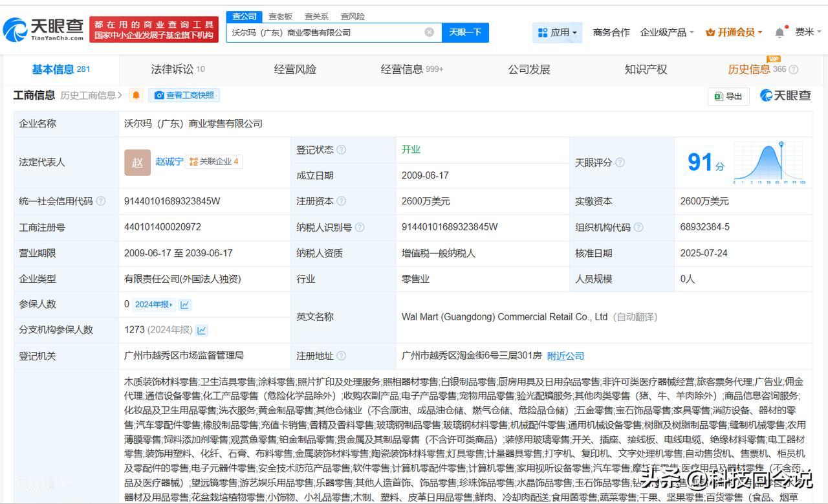Screen dimensions: 828x504
Task: Click help icon beside 登记状态
Action: (x=341, y=149)
